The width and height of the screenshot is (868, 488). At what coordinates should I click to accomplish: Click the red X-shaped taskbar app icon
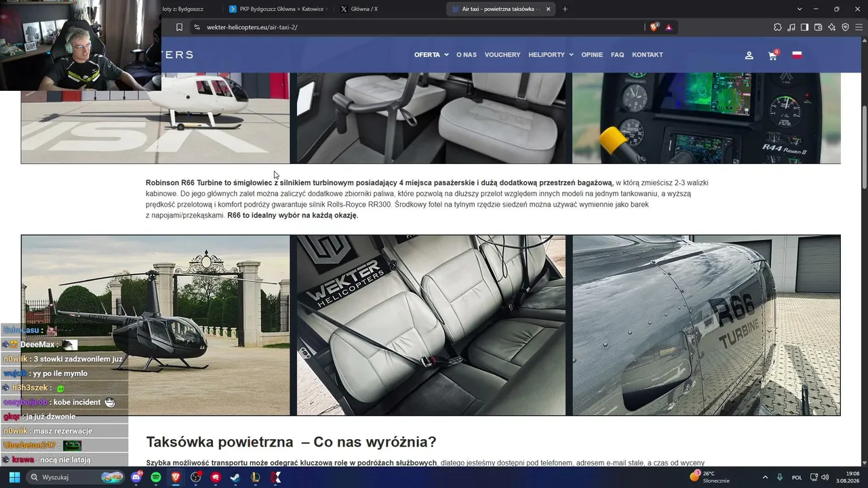click(x=275, y=477)
